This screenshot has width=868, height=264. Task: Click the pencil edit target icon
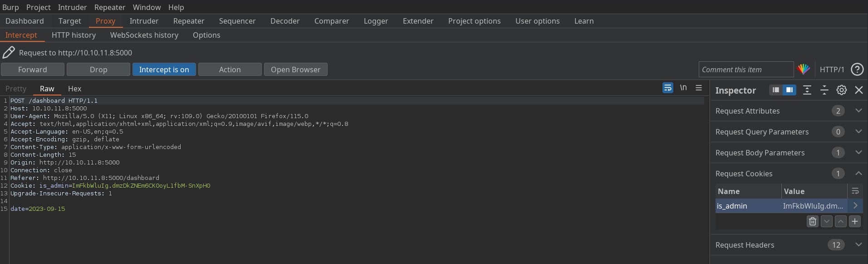coord(9,53)
